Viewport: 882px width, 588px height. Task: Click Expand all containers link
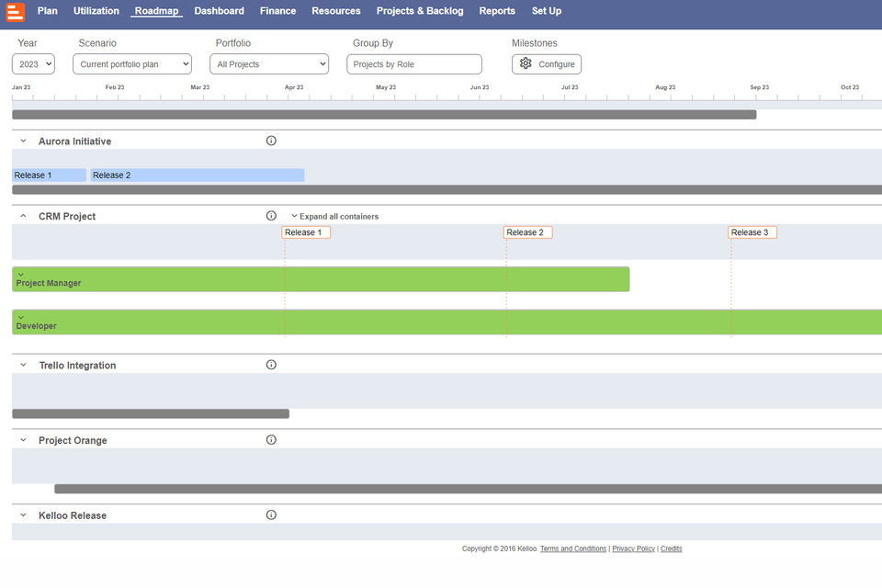(334, 216)
